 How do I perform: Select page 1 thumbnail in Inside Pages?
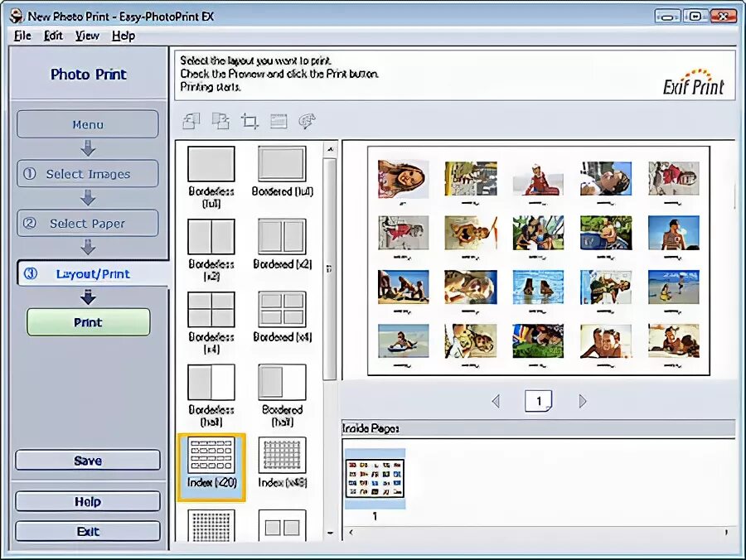tap(375, 479)
